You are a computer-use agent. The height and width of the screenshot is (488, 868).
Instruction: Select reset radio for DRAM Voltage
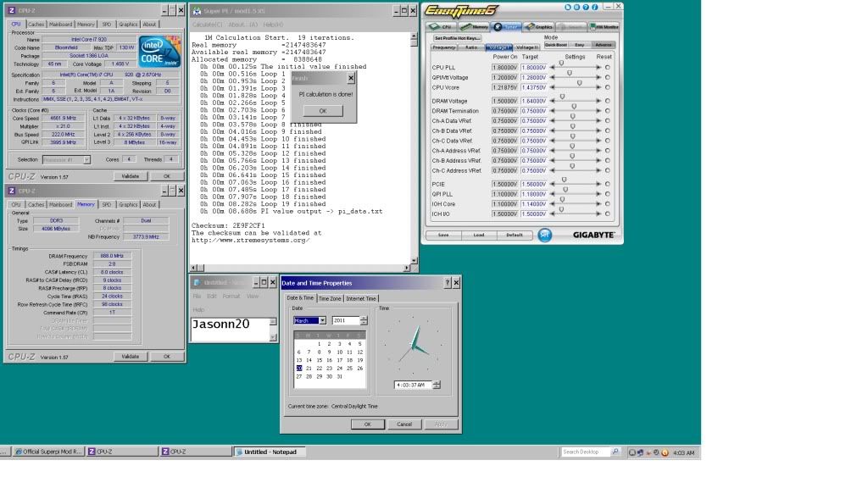click(x=607, y=102)
